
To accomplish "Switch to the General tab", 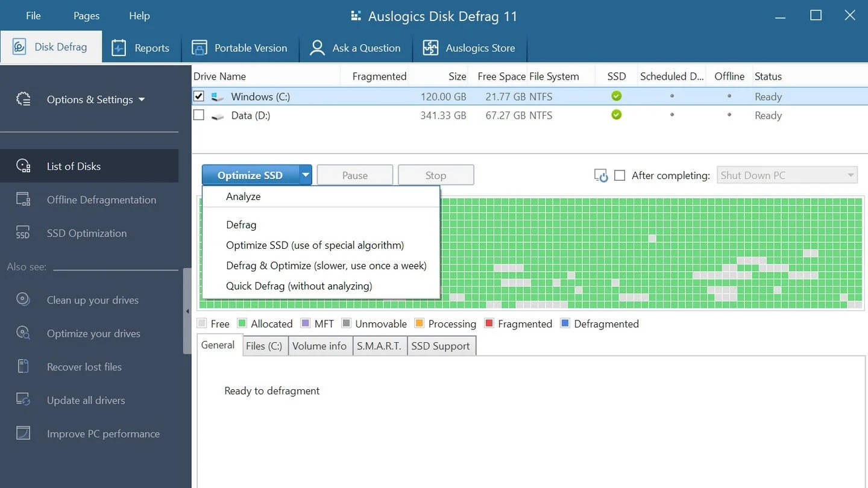I will point(218,345).
